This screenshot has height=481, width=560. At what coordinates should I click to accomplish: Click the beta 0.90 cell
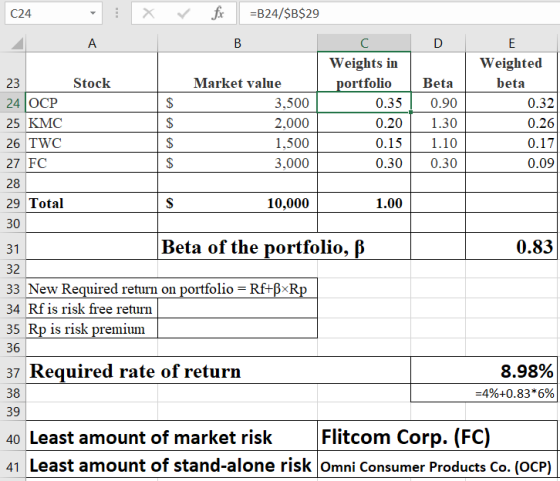438,103
